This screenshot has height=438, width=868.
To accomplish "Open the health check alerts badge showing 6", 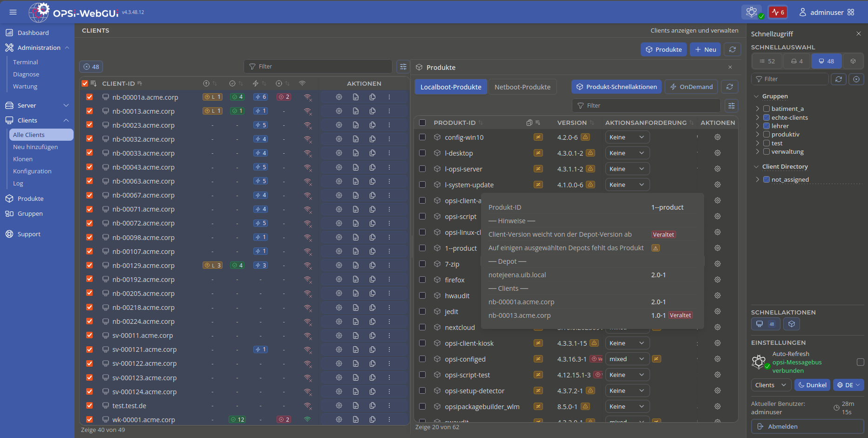I will [x=778, y=12].
